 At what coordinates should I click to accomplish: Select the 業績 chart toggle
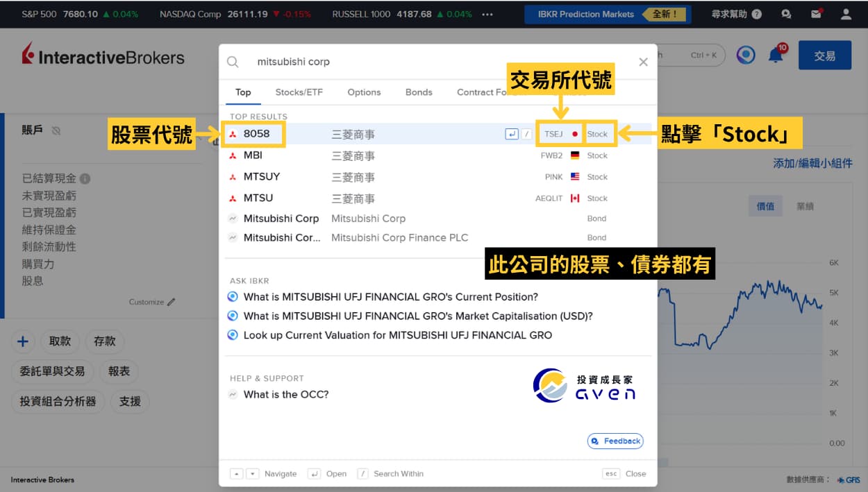(x=805, y=206)
